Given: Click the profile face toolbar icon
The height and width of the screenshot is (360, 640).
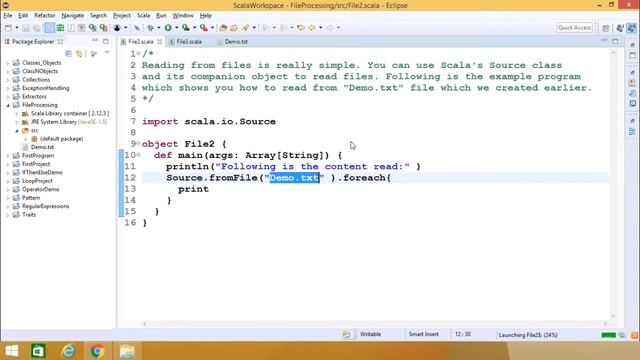Looking at the screenshot, I should (117, 28).
